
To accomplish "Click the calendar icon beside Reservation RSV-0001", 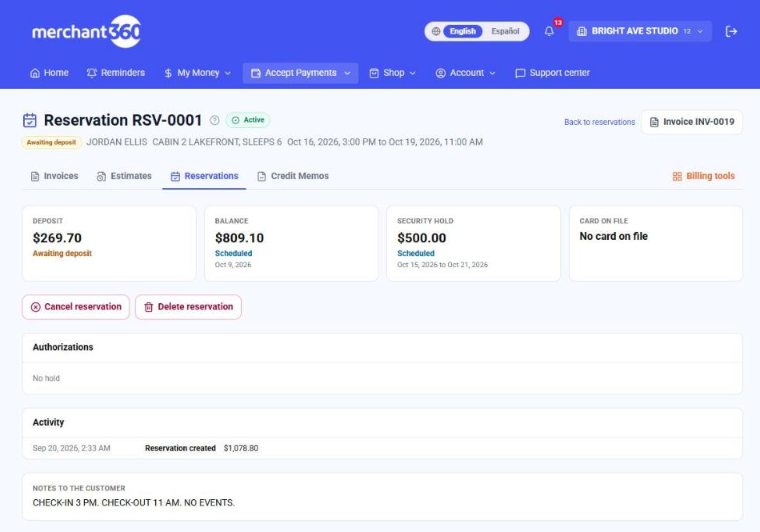I will pos(30,120).
